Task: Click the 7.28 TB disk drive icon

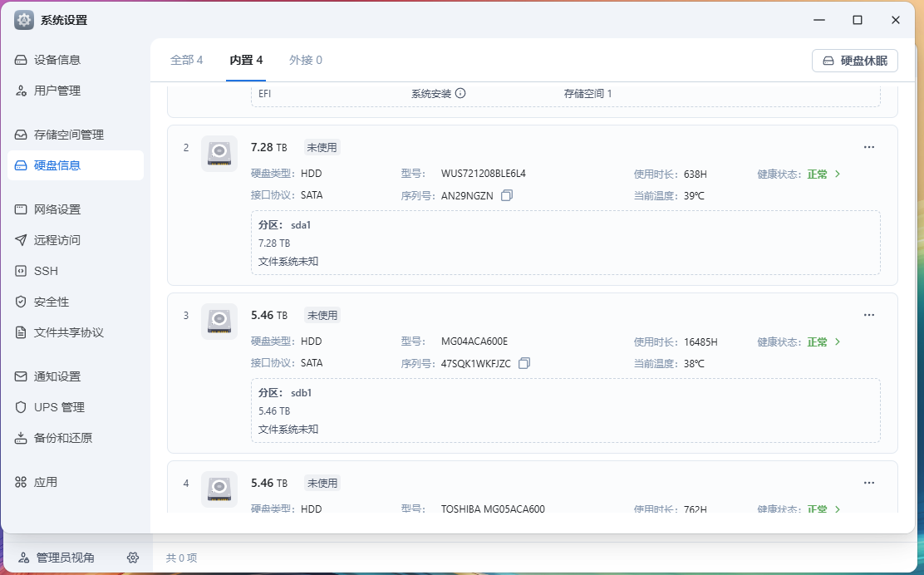Action: pos(219,154)
